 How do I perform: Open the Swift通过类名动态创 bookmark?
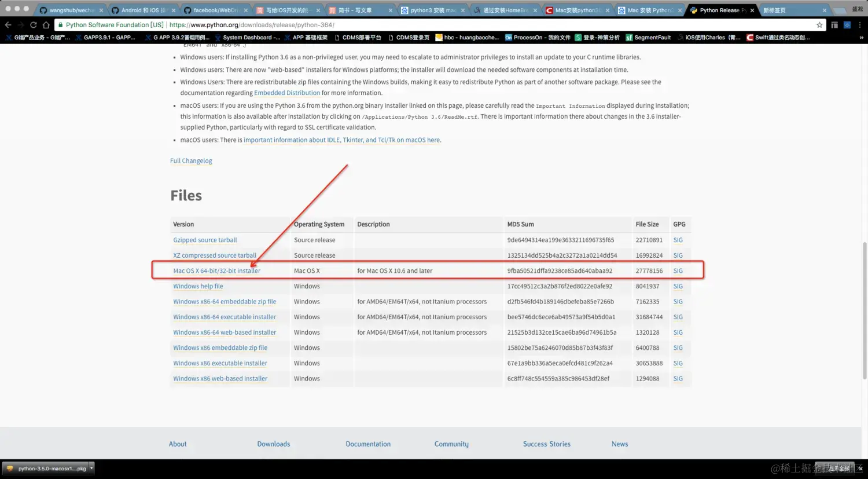(x=778, y=37)
